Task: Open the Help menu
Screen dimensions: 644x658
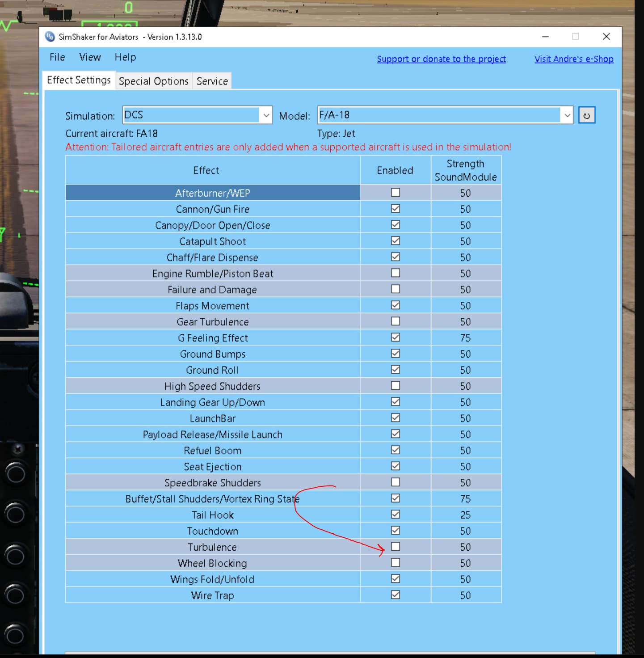Action: pyautogui.click(x=125, y=57)
